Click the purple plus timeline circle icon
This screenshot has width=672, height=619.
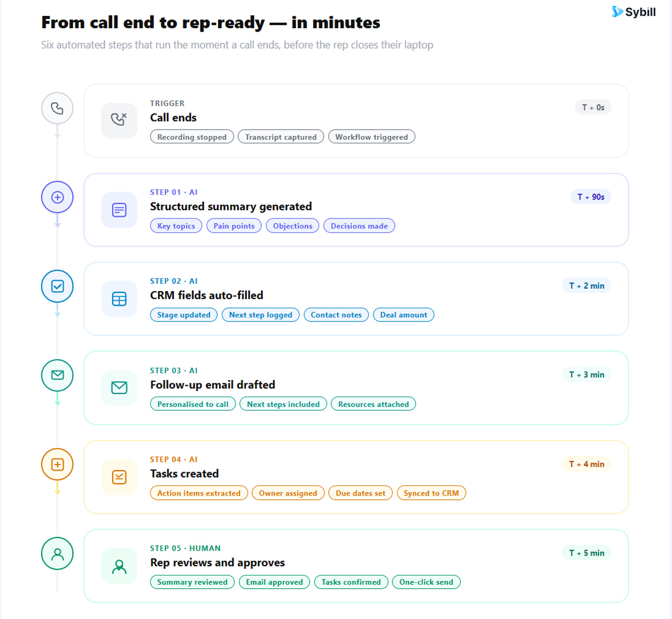(x=57, y=197)
